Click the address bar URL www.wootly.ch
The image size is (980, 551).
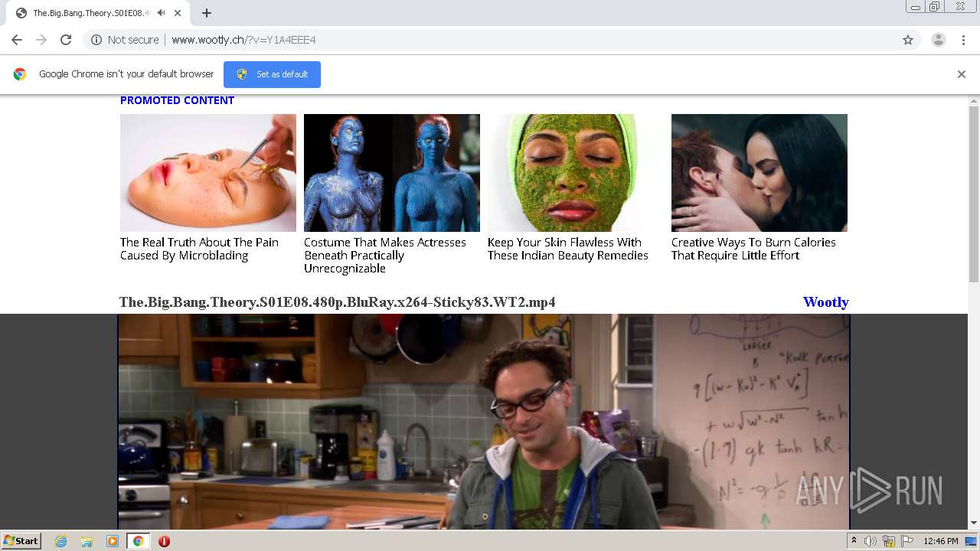click(x=243, y=40)
